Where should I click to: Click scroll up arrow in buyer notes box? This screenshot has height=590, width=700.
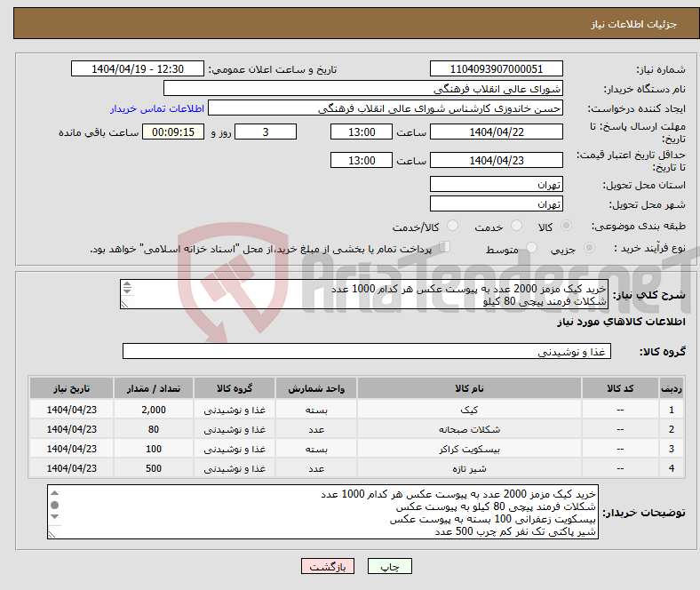(55, 493)
